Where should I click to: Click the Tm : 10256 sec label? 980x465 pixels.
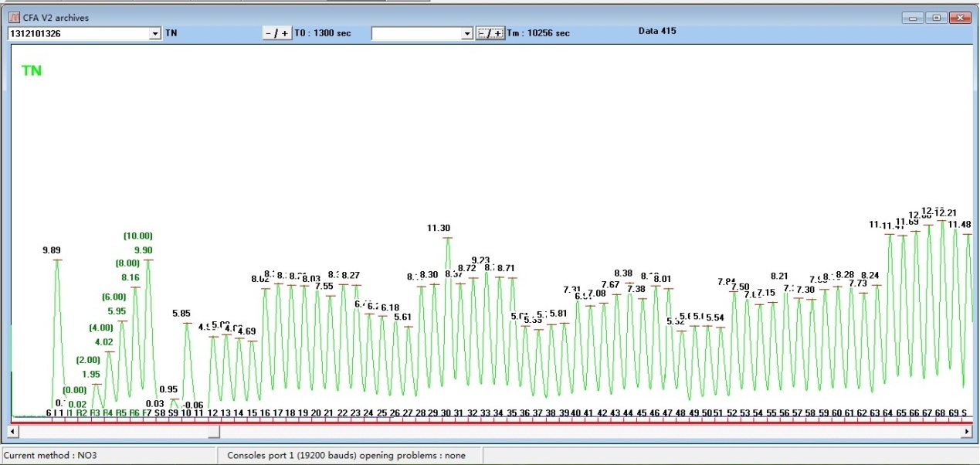(538, 33)
